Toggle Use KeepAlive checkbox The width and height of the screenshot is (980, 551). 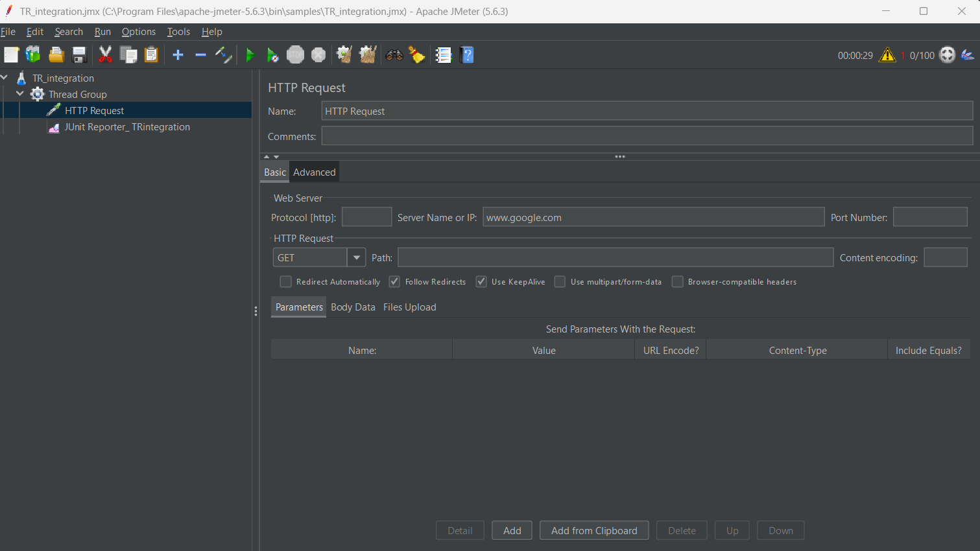point(481,281)
